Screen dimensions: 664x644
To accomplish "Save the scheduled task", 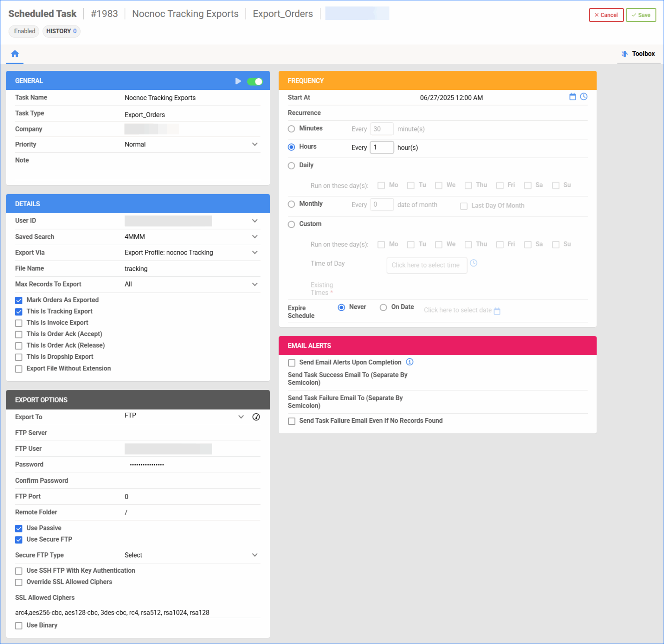I will point(641,15).
